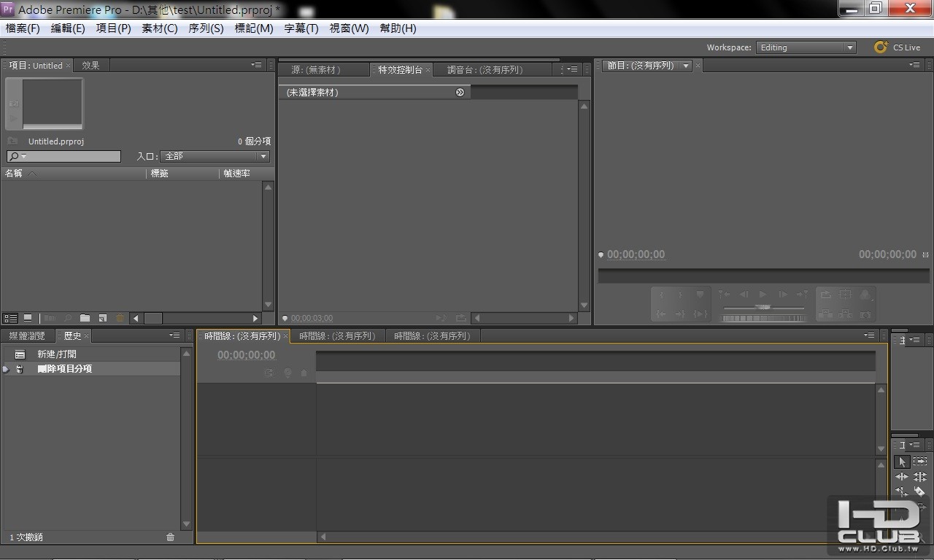Click the CS Live icon
This screenshot has height=560, width=934.
point(881,47)
